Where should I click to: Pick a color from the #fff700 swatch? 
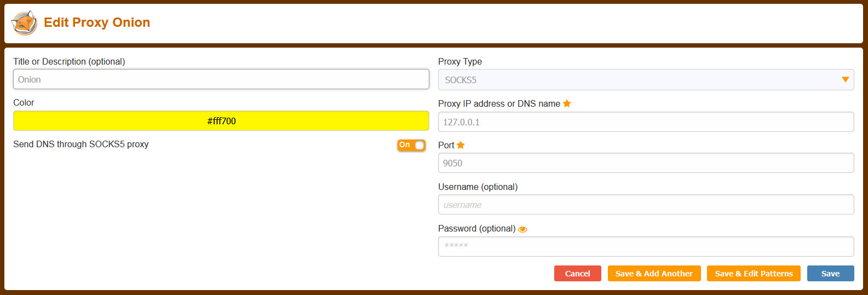click(221, 121)
